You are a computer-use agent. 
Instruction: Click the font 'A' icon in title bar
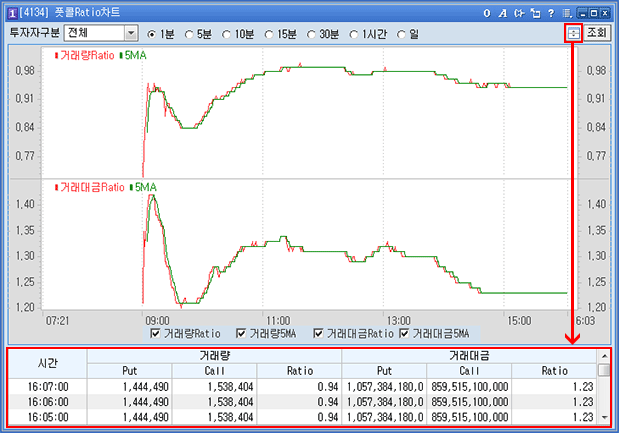(502, 13)
